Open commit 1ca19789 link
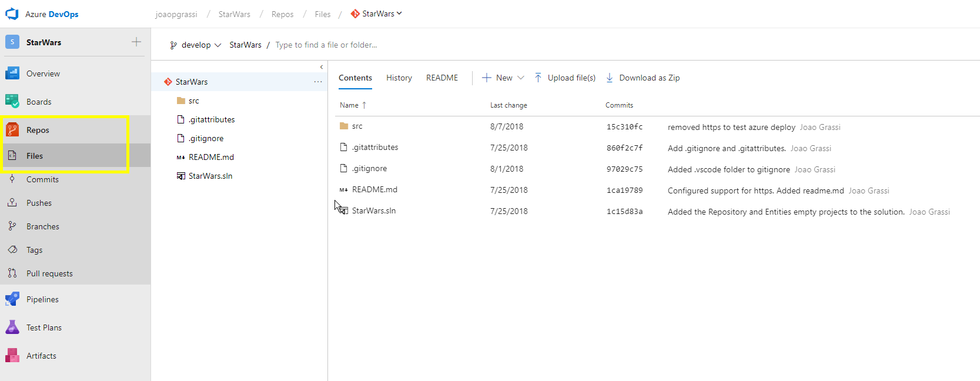This screenshot has height=381, width=980. [624, 190]
